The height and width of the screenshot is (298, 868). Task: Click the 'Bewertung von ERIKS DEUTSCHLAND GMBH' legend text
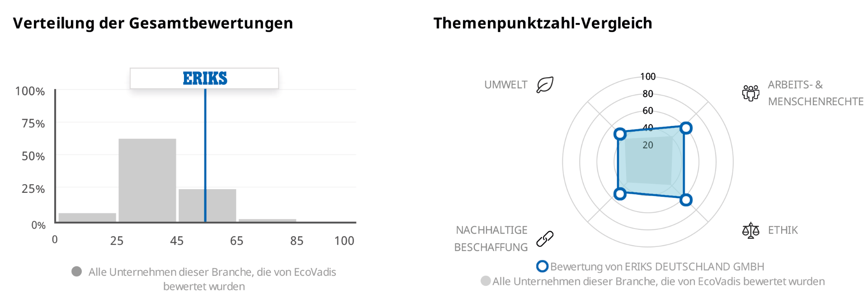click(657, 266)
